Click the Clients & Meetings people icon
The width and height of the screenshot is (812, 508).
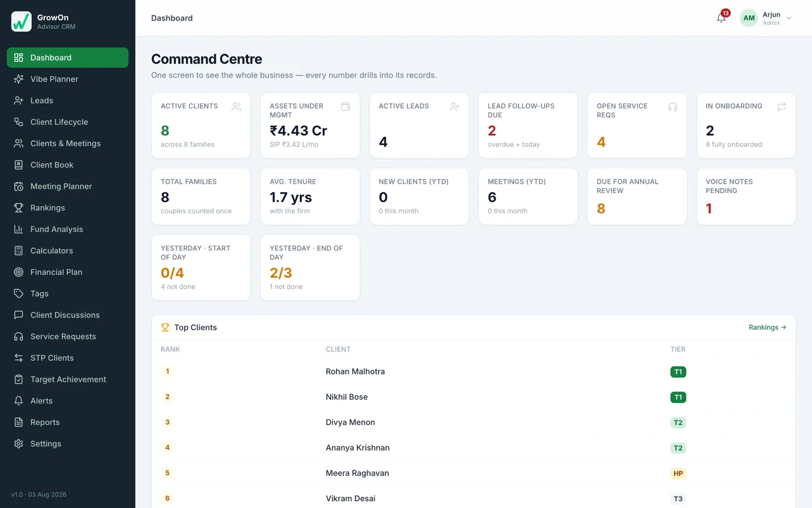[19, 143]
